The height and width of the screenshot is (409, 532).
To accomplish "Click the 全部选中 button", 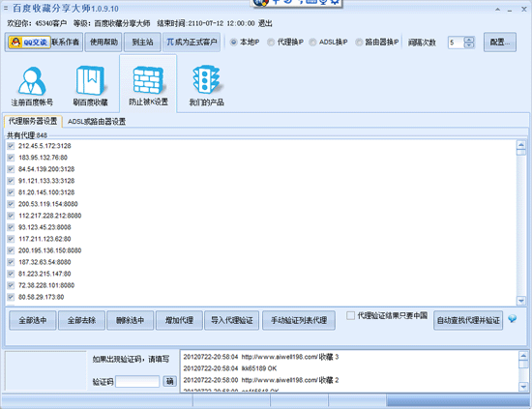I will 33,320.
